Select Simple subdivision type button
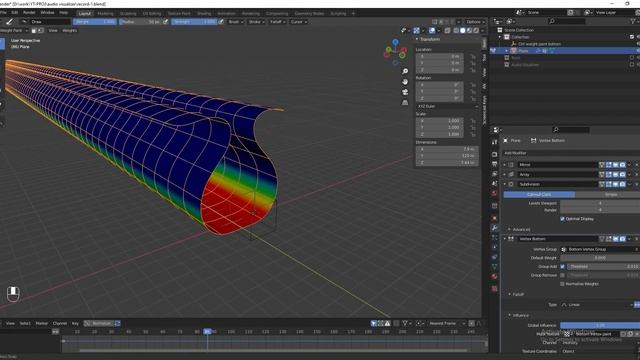 (608, 195)
